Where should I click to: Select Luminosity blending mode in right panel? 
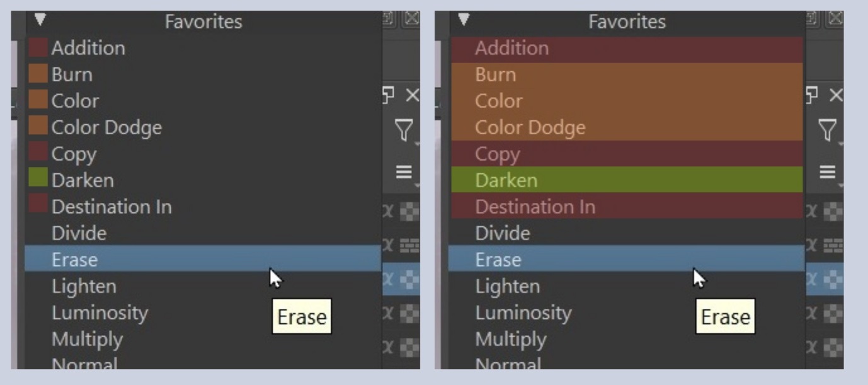coord(523,313)
